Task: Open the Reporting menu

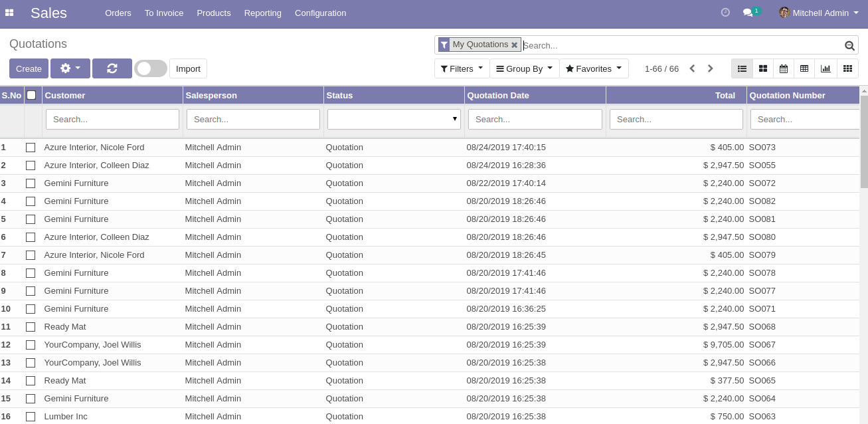Action: [262, 13]
